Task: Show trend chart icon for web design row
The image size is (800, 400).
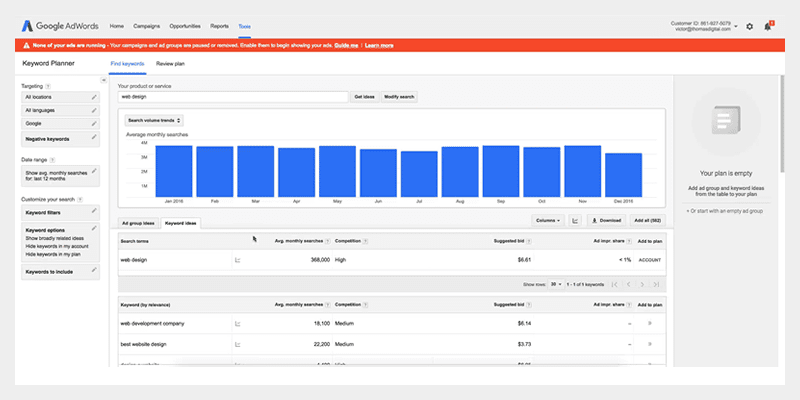Action: tap(237, 260)
